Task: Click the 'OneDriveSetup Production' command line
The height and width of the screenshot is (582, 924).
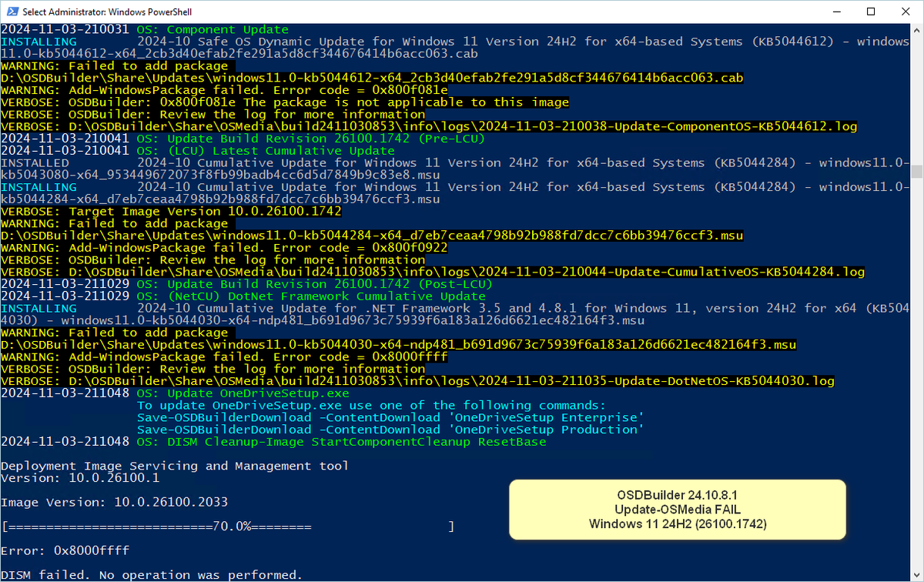Action: pos(390,430)
